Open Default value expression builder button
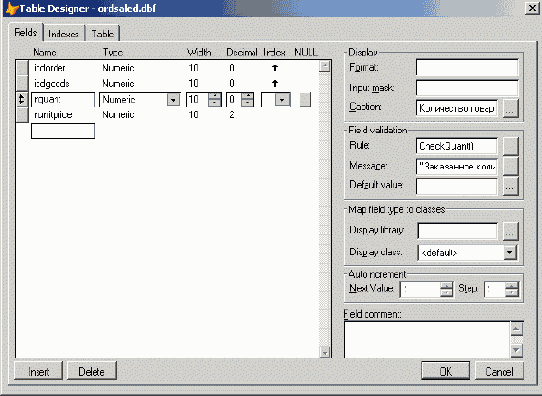Screen dimensions: 542x396 [511, 187]
